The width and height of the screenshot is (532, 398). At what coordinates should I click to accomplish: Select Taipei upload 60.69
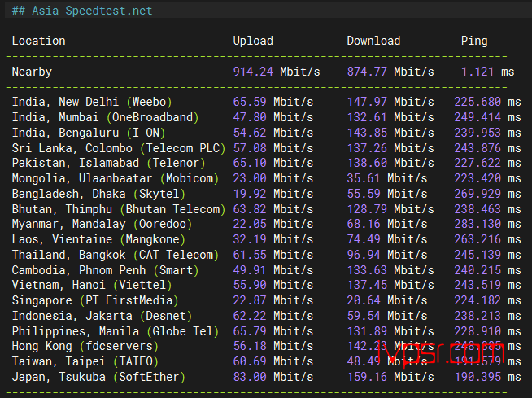250,361
